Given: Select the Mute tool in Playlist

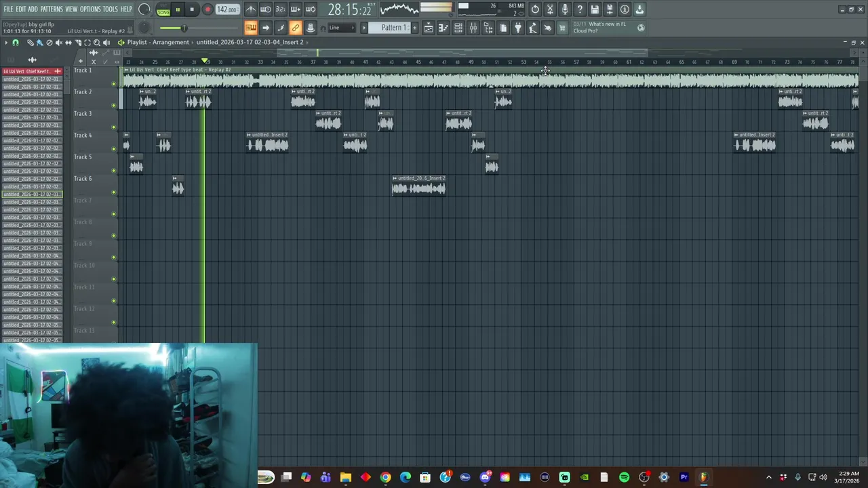Looking at the screenshot, I should (58, 43).
